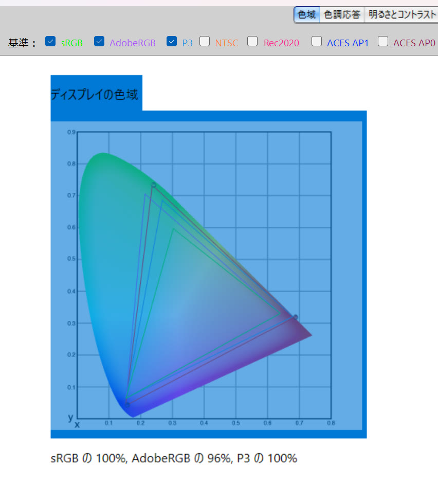This screenshot has width=438, height=504.
Task: Uncheck the sRGB reference checkbox
Action: [x=50, y=42]
